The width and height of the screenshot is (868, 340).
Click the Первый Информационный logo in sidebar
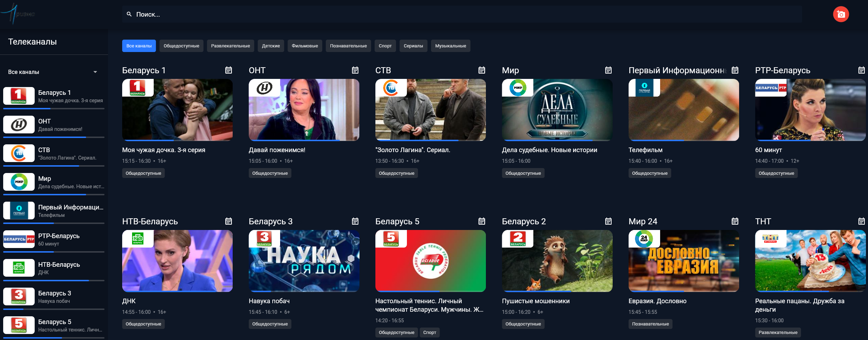point(19,211)
